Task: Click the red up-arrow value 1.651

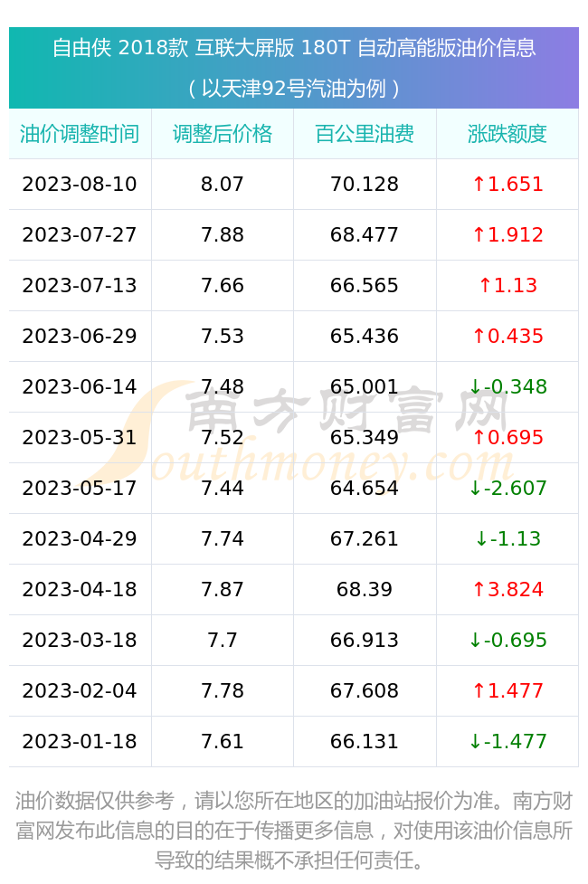Action: coord(507,185)
